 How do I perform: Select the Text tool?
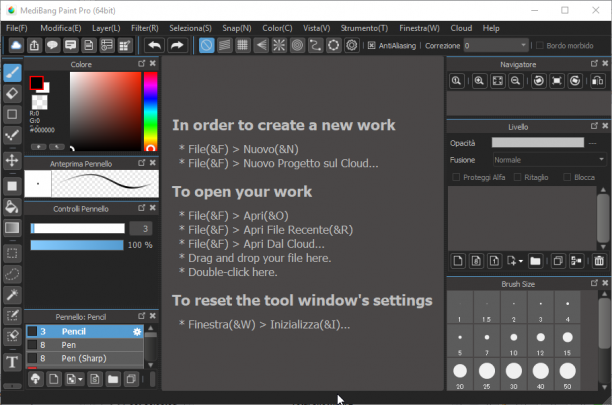point(12,362)
